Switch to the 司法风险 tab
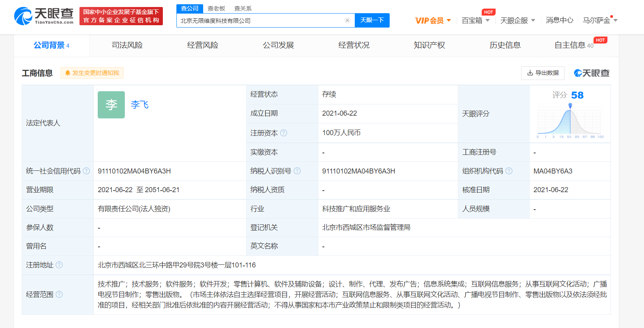 click(x=127, y=45)
